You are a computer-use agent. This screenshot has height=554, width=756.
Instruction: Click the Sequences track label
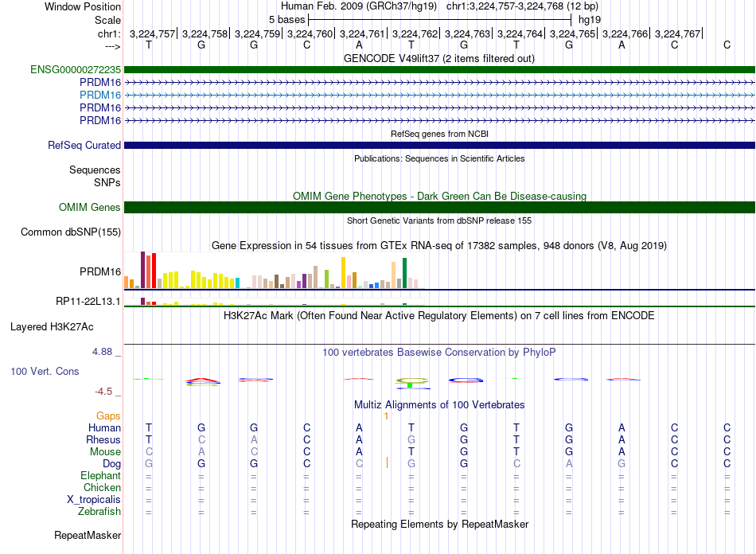click(x=95, y=170)
